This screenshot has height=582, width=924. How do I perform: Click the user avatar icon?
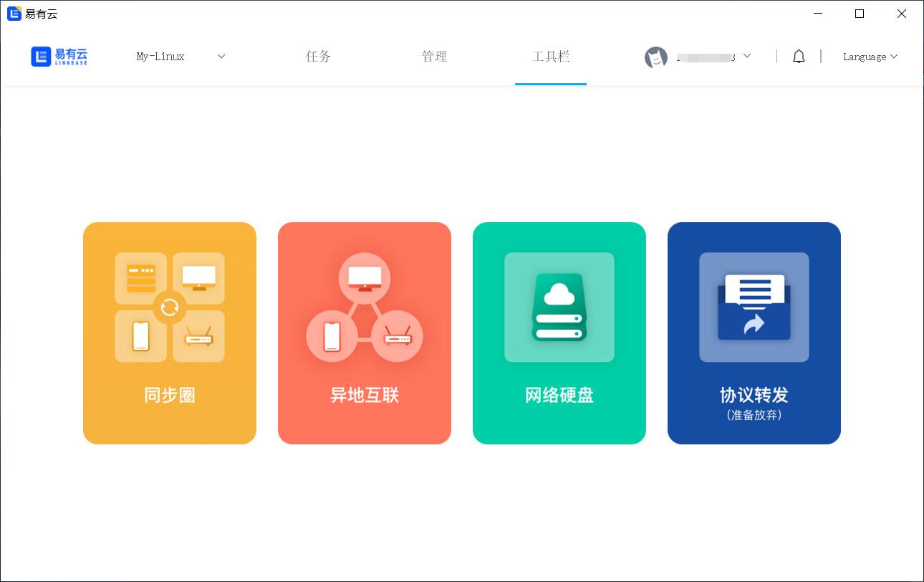[656, 57]
